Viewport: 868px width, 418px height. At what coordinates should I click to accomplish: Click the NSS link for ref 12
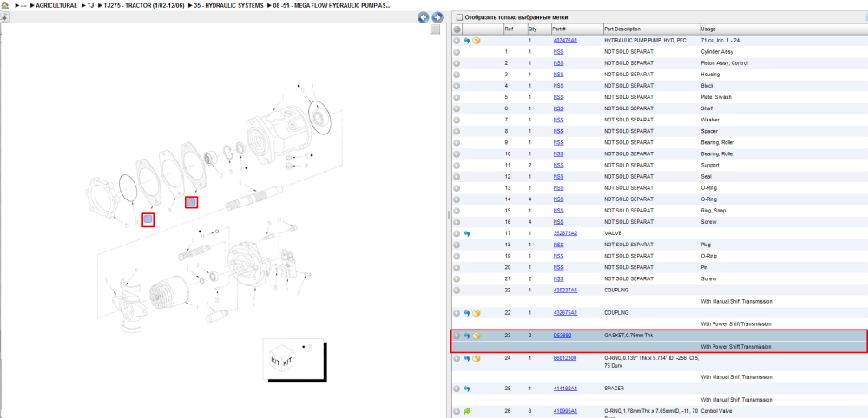[x=558, y=176]
